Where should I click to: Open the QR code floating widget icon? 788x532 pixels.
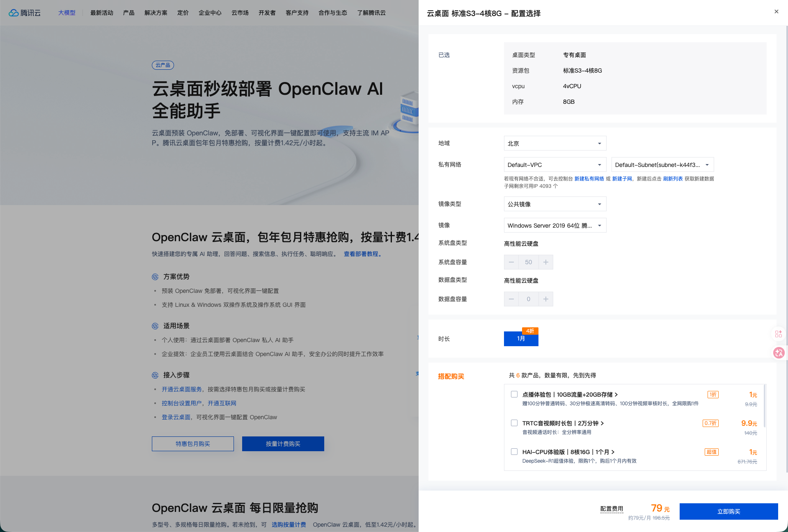tap(778, 334)
